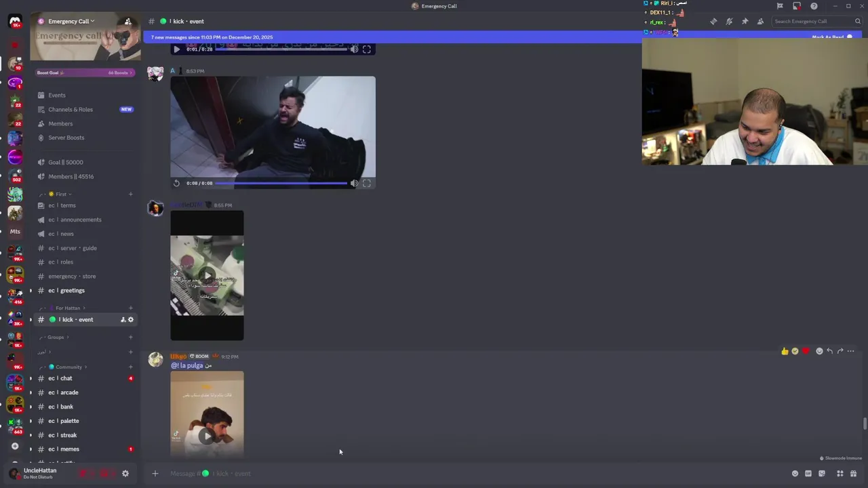The width and height of the screenshot is (868, 488).
Task: Expand threads arrow for ec chat
Action: [30, 378]
